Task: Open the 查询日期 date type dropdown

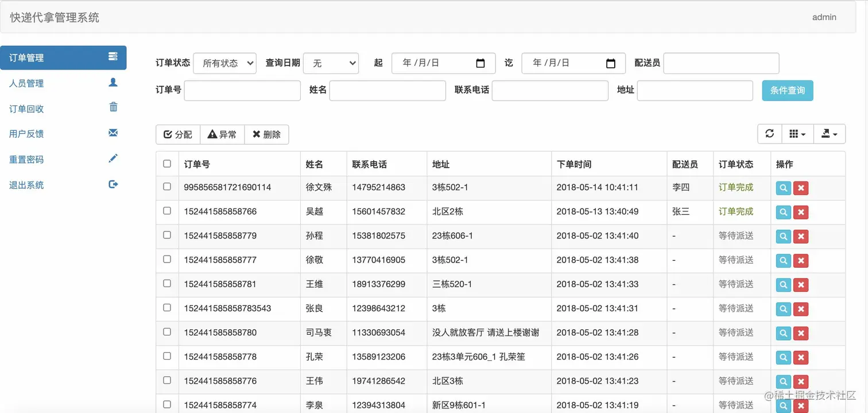Action: tap(331, 63)
